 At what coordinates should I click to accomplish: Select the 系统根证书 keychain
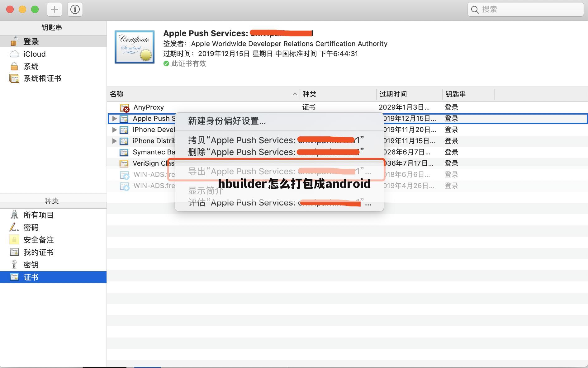pos(53,78)
